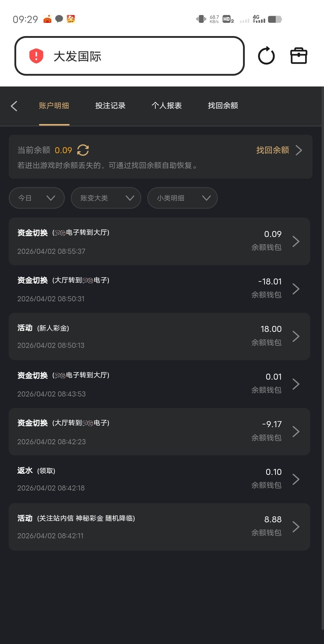Screen dimensions: 324x644
Task: Tap the battery status icon
Action: (x=274, y=20)
